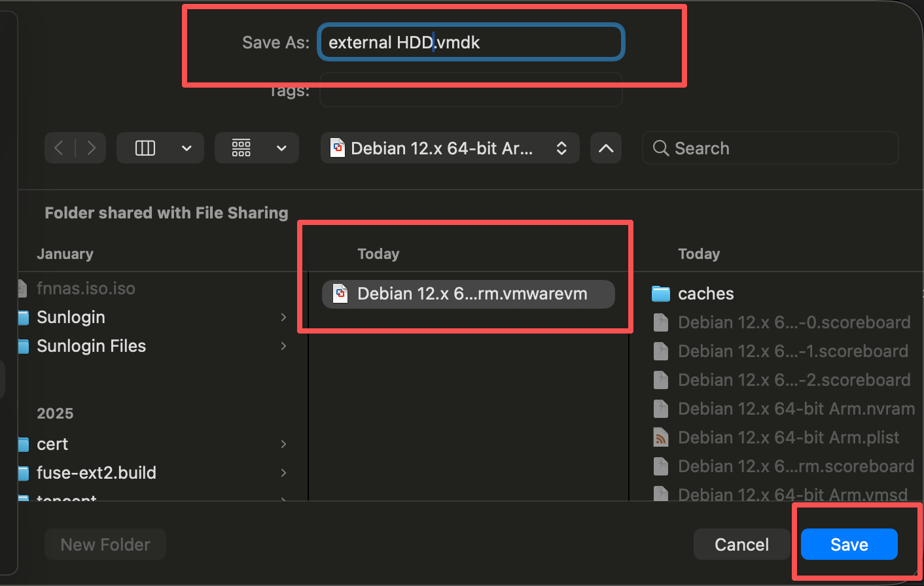
Task: Open the view mode dropdown chevron
Action: click(187, 148)
